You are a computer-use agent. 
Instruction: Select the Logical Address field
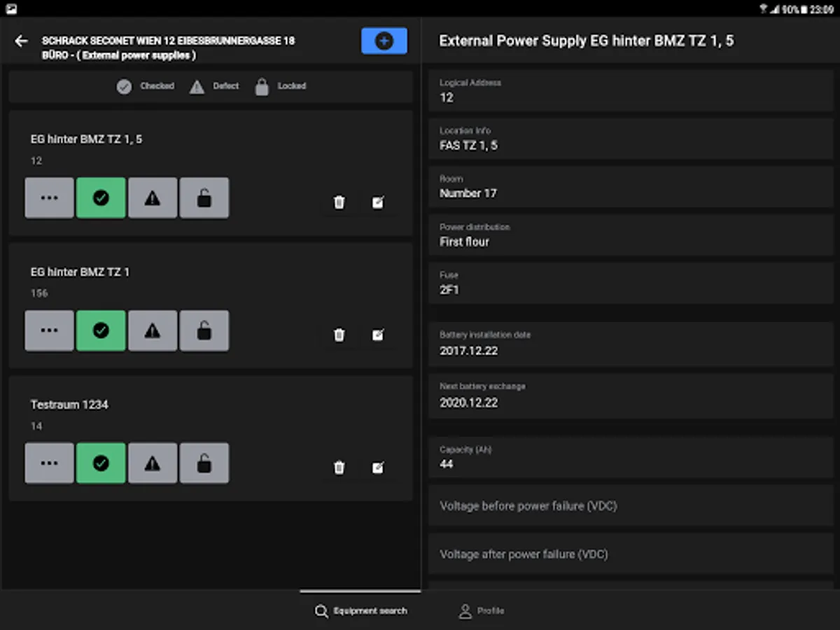pos(631,91)
